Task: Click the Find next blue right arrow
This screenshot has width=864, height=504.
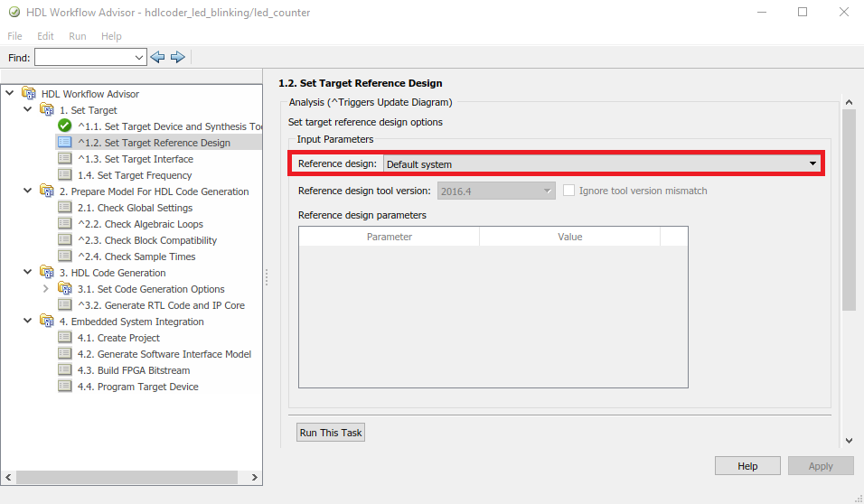Action: tap(177, 57)
